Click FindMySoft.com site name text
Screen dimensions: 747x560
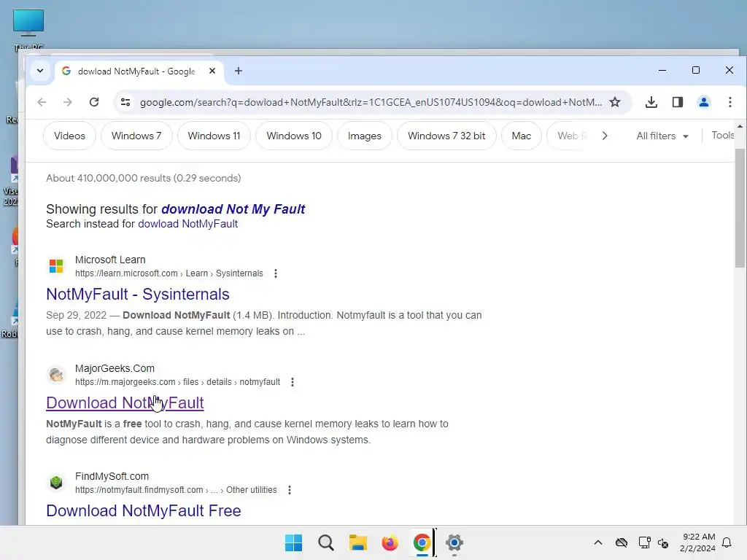tap(112, 476)
